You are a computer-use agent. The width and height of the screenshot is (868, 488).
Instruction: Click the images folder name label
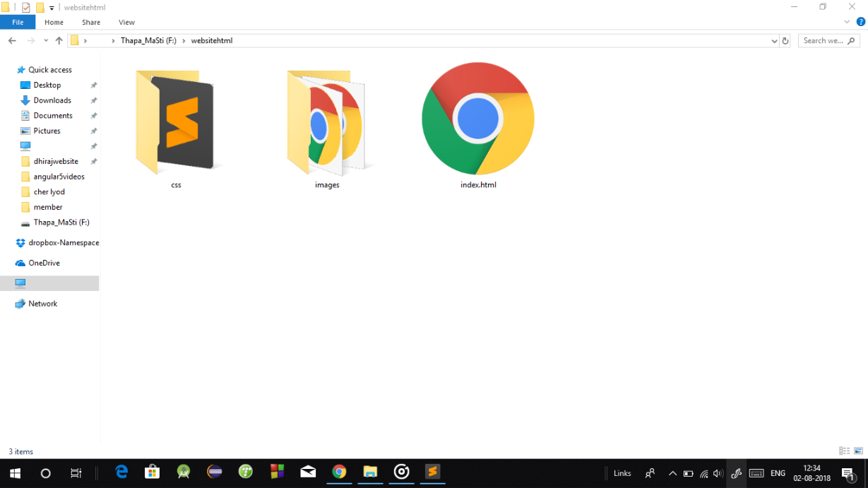[327, 185]
